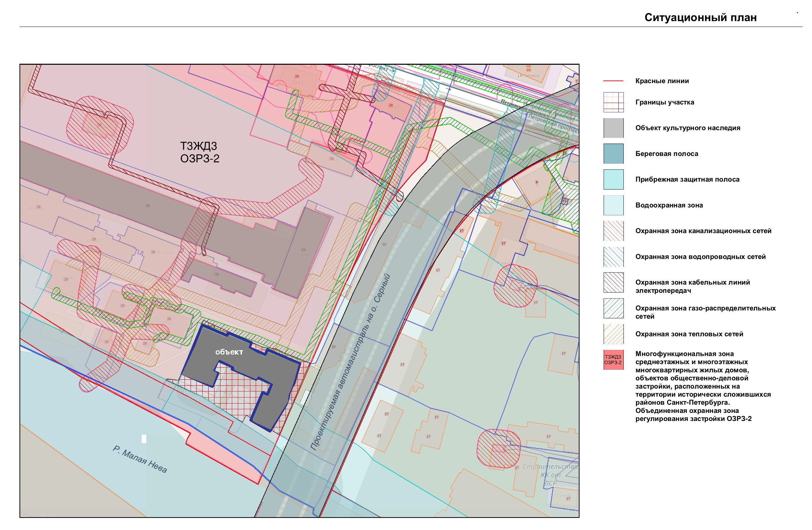Click the Береговая полоса legend swatch
The width and height of the screenshot is (812, 530).
tap(613, 154)
